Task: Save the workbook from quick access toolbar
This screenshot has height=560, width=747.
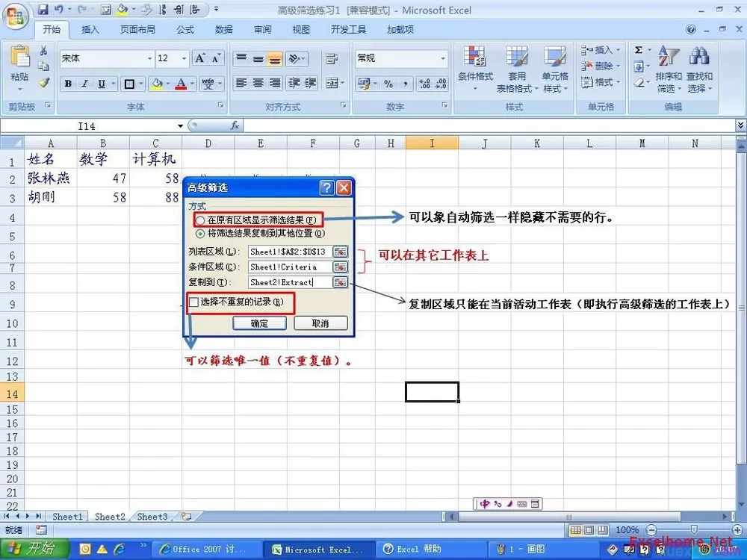Action: pos(43,10)
